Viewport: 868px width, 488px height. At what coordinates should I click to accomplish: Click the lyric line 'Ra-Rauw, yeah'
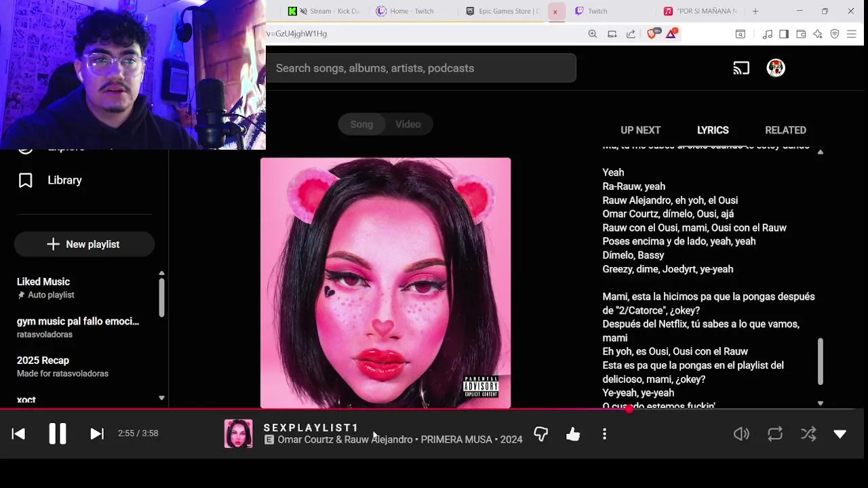(633, 186)
